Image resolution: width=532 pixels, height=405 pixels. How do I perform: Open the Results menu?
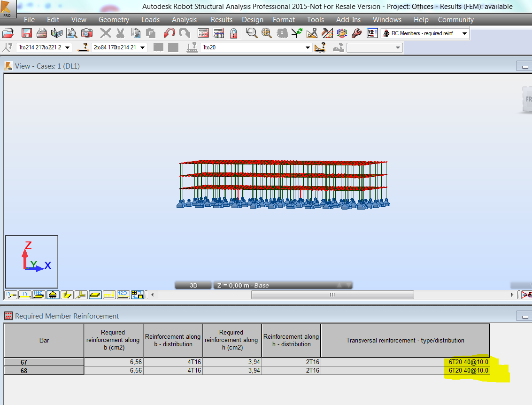221,19
